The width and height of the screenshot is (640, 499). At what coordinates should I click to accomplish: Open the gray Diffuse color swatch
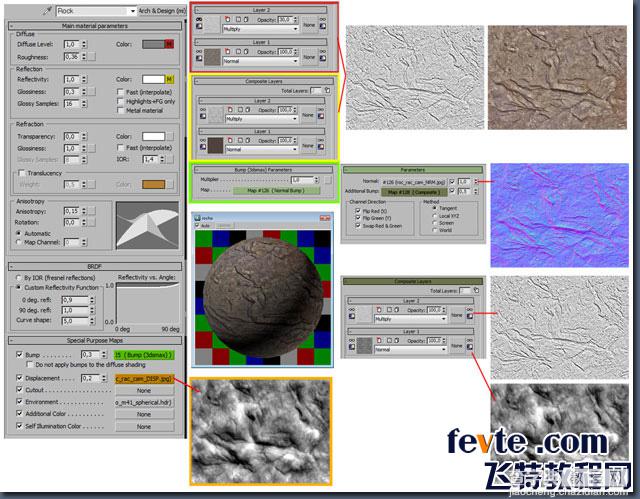[x=153, y=44]
